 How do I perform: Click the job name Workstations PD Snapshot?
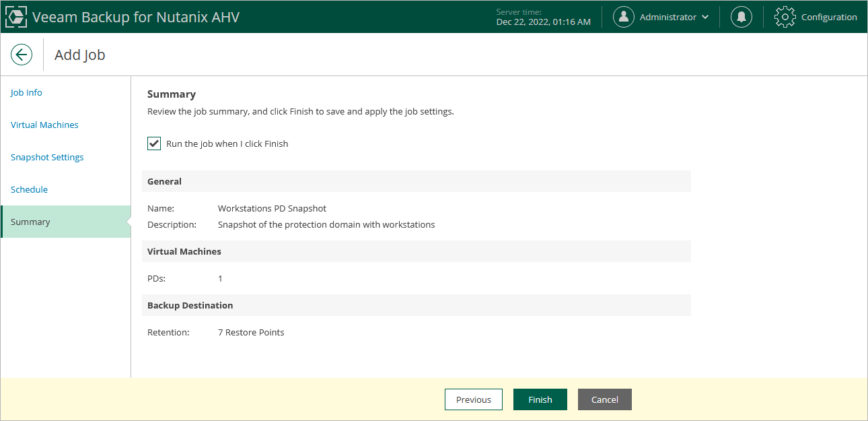272,208
